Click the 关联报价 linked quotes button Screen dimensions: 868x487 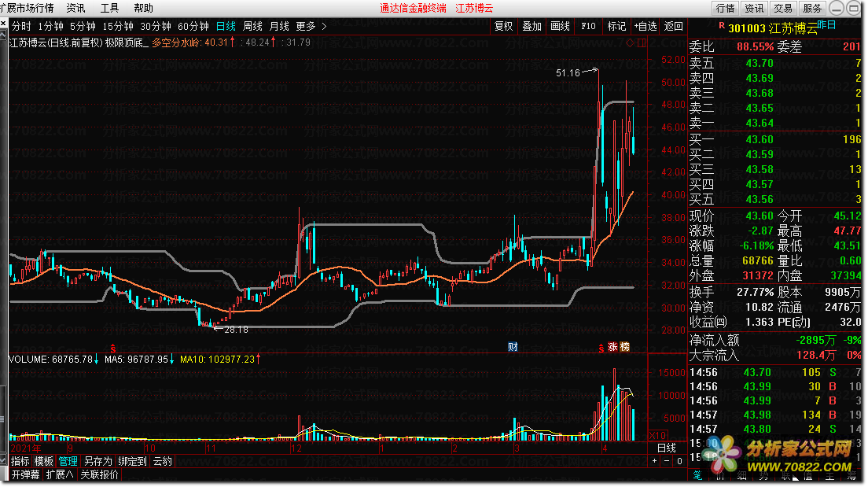pyautogui.click(x=100, y=475)
